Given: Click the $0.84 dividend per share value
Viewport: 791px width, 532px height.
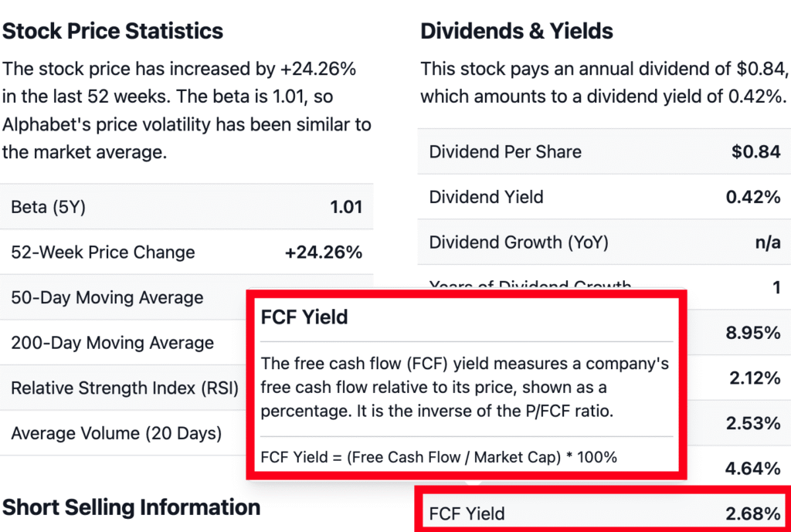Looking at the screenshot, I should click(756, 152).
